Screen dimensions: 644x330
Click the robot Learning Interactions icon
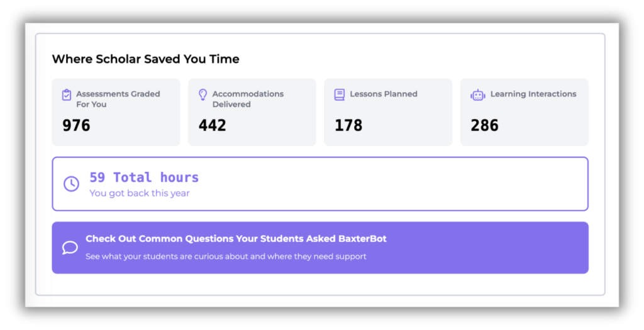478,95
